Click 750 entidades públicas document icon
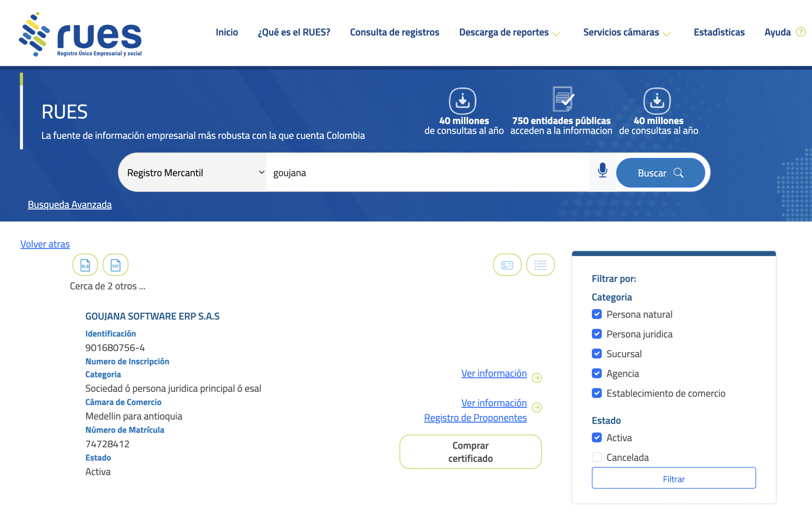Image resolution: width=812 pixels, height=509 pixels. pyautogui.click(x=563, y=99)
